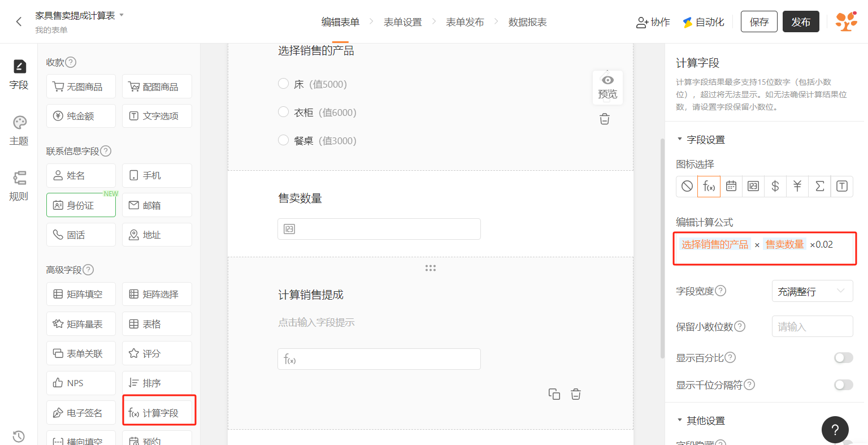Image resolution: width=868 pixels, height=445 pixels.
Task: Open the 协作 collaboration option
Action: point(653,22)
